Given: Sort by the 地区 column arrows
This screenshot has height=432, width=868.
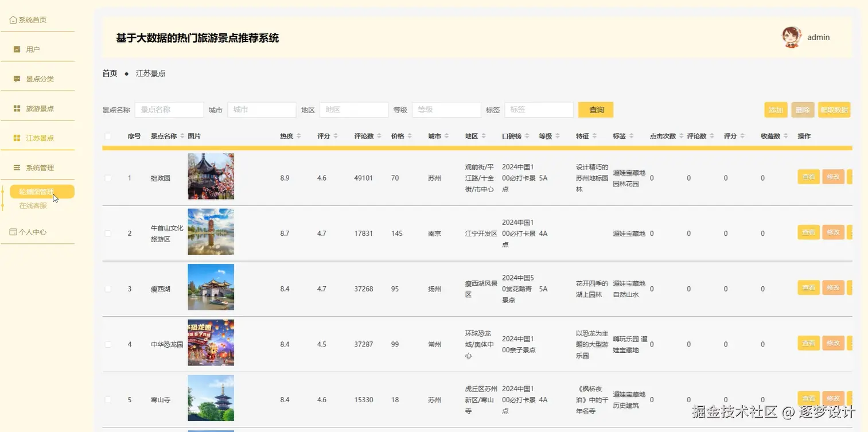Looking at the screenshot, I should click(x=484, y=136).
